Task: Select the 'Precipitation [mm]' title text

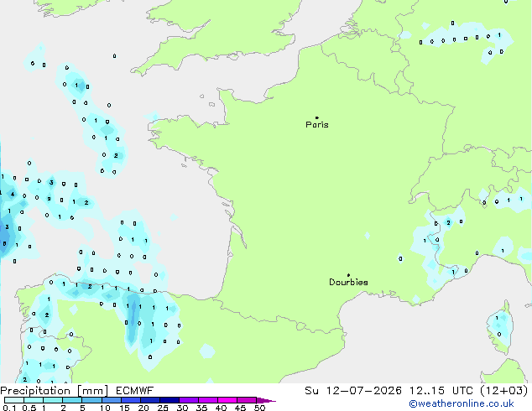Action: pos(55,391)
